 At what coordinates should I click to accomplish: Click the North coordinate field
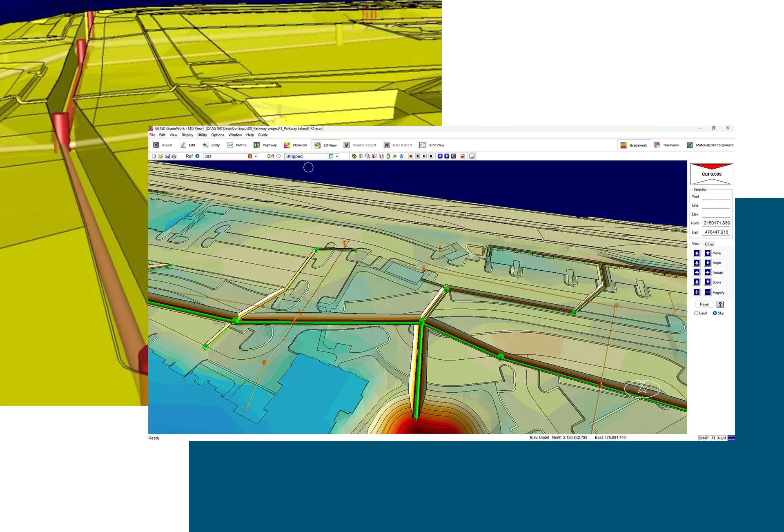[716, 223]
